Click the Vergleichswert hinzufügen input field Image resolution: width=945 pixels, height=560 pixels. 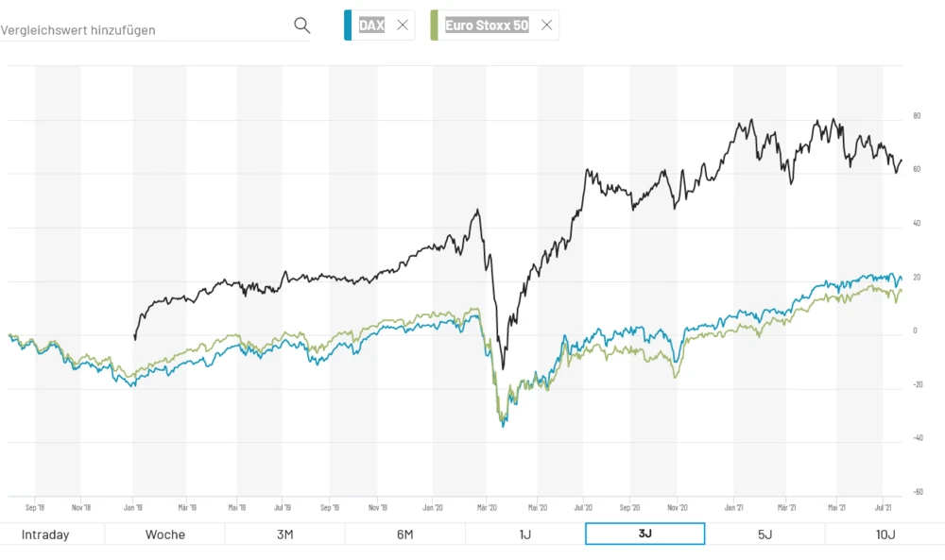tap(142, 29)
